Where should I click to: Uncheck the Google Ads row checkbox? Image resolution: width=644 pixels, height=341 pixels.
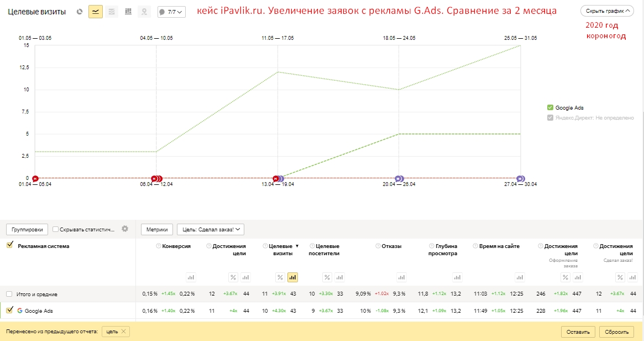pyautogui.click(x=10, y=310)
